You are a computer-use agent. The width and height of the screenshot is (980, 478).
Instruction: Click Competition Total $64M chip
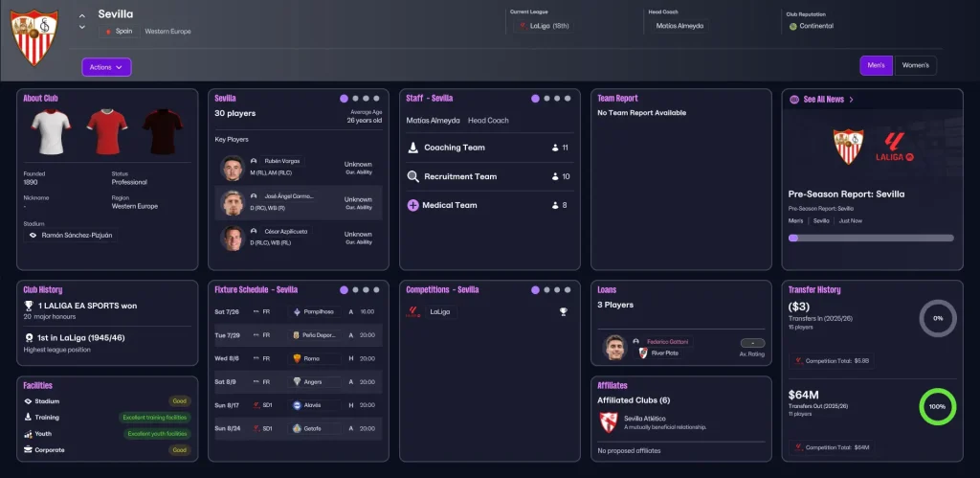pyautogui.click(x=832, y=447)
